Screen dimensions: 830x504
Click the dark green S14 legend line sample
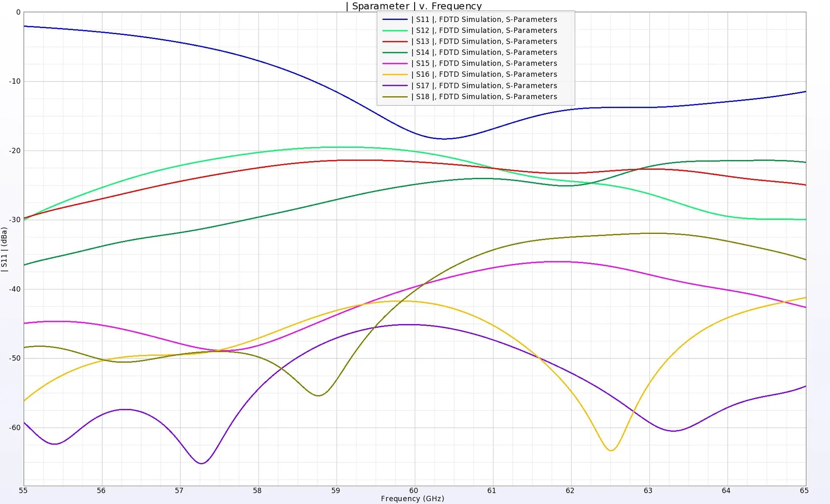tap(394, 52)
